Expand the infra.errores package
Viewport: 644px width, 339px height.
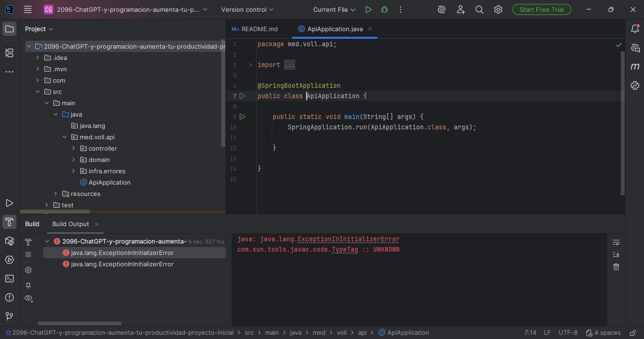[x=74, y=171]
